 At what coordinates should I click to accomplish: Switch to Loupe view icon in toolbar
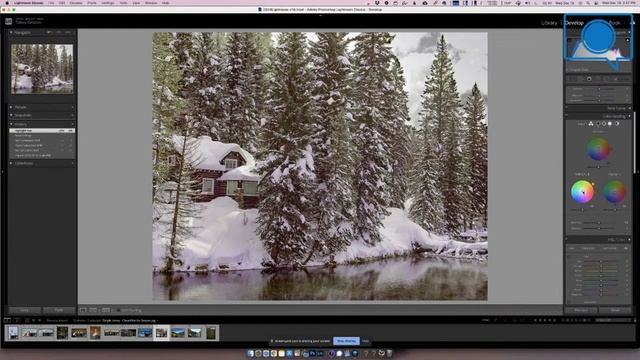(x=83, y=310)
